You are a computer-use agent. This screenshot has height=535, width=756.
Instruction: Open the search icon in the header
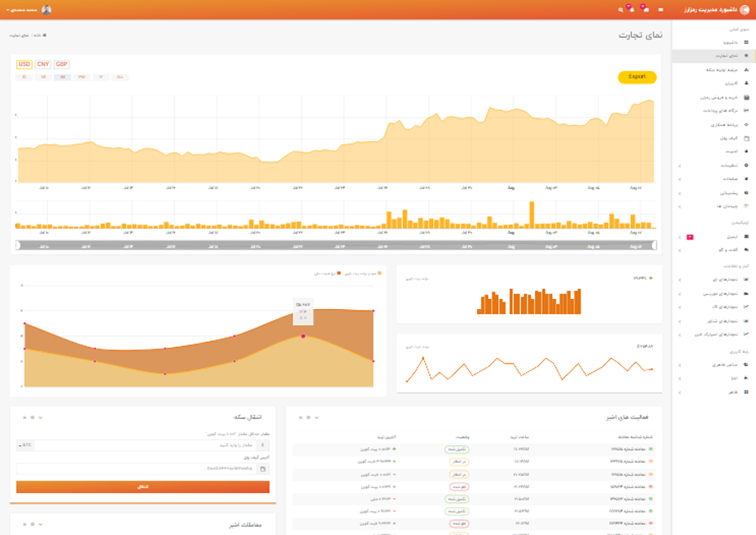tap(621, 9)
